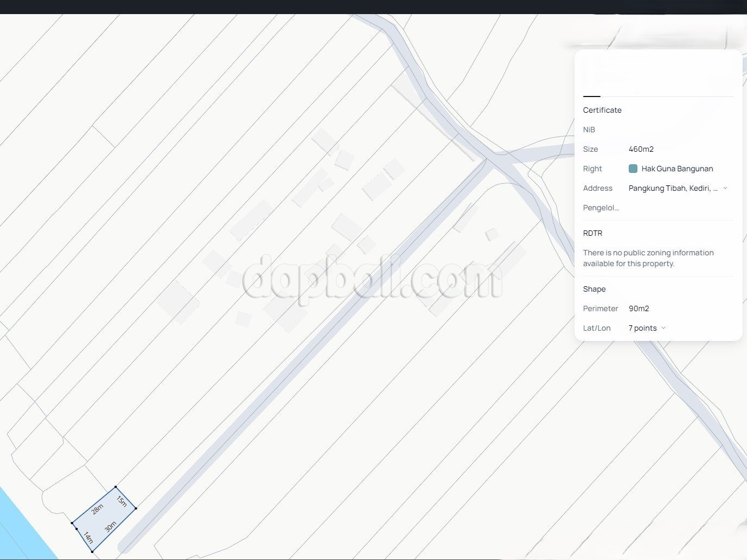Click the 90m2 perimeter value

click(x=639, y=308)
